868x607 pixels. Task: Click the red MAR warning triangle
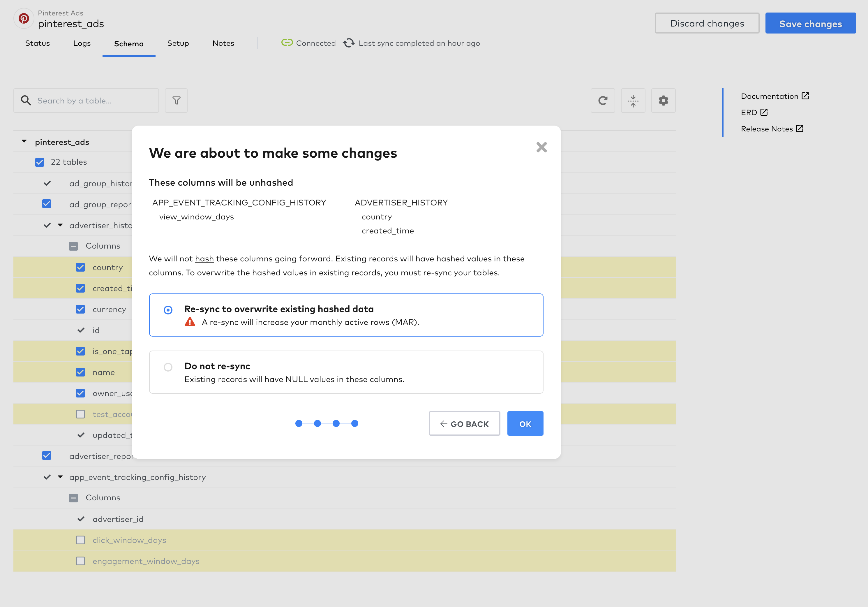point(190,322)
